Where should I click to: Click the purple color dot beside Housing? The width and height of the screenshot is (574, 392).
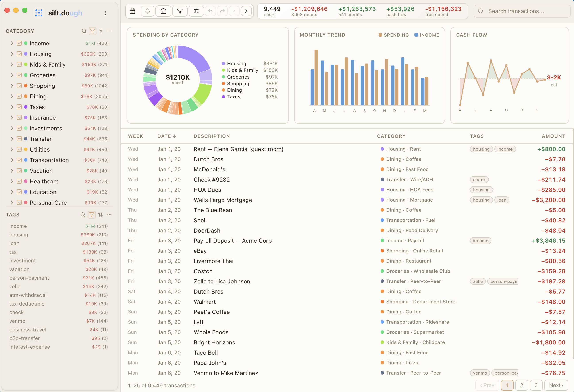[26, 54]
